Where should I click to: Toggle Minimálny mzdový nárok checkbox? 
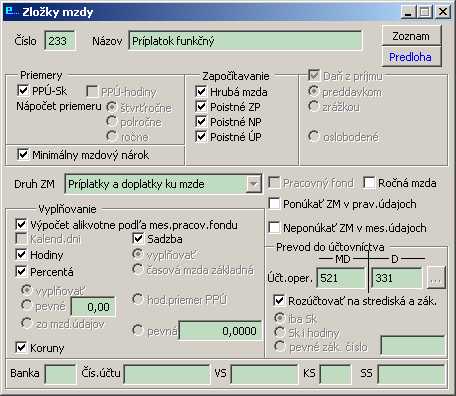(22, 154)
